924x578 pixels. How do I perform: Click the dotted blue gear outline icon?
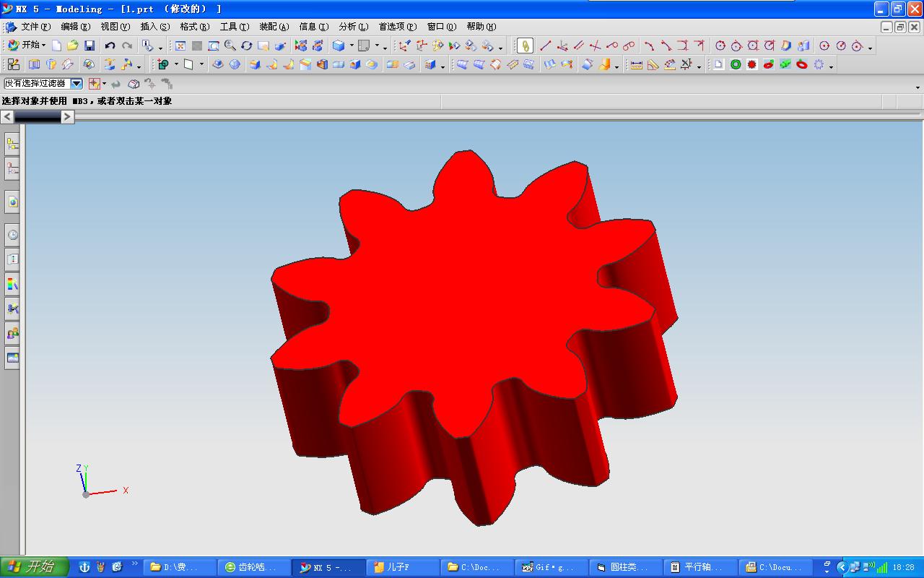click(819, 64)
